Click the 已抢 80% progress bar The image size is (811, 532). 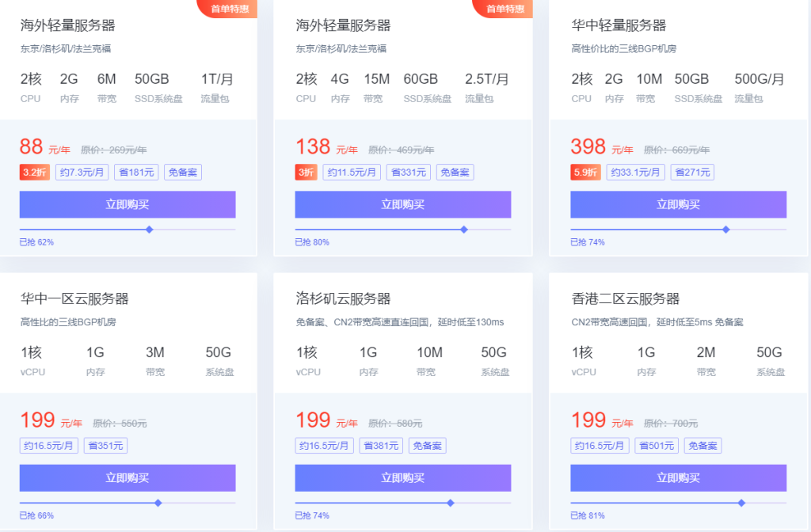[x=402, y=229]
